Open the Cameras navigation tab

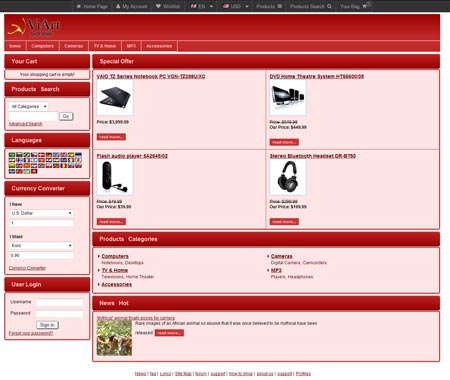tap(74, 46)
